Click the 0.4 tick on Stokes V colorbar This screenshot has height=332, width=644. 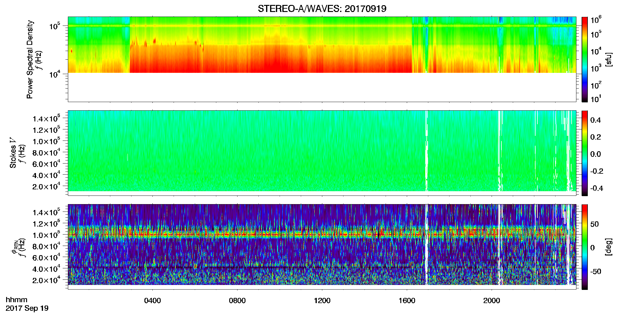(595, 120)
